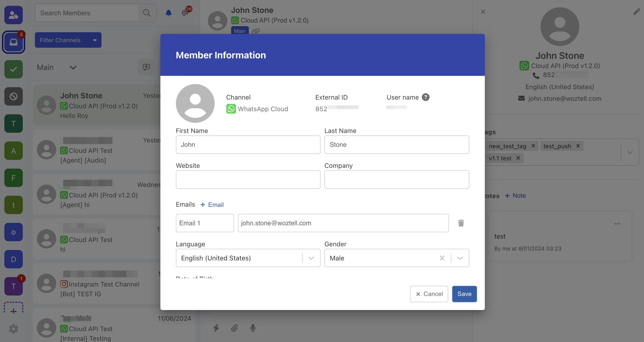Clear the Male gender selection
The image size is (644, 342).
click(x=442, y=258)
